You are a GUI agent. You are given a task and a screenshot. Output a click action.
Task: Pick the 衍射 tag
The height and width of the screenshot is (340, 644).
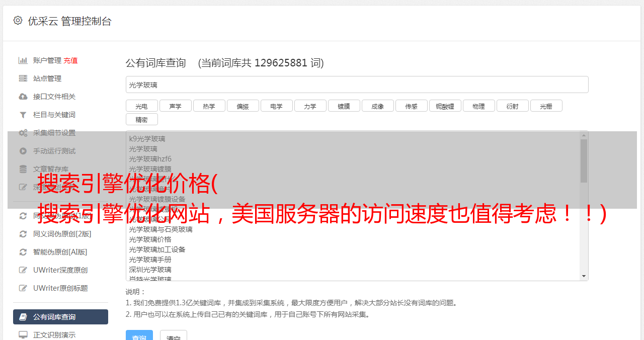tap(513, 106)
